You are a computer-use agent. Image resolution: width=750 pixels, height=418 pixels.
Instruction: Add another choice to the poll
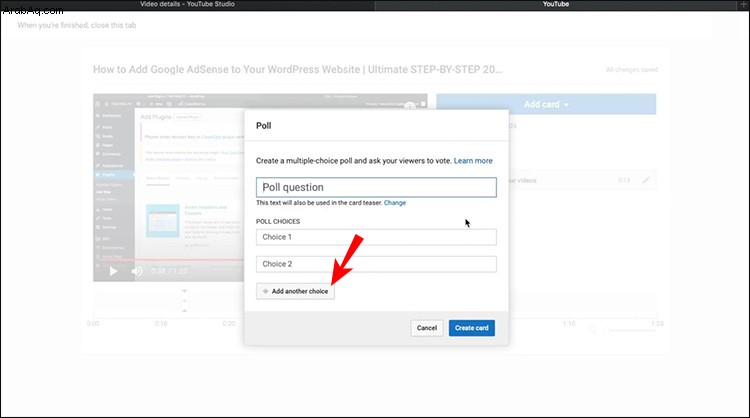295,291
